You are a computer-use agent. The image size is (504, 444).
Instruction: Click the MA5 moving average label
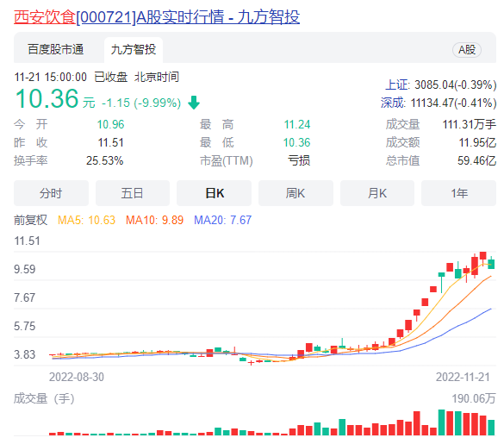pos(86,220)
